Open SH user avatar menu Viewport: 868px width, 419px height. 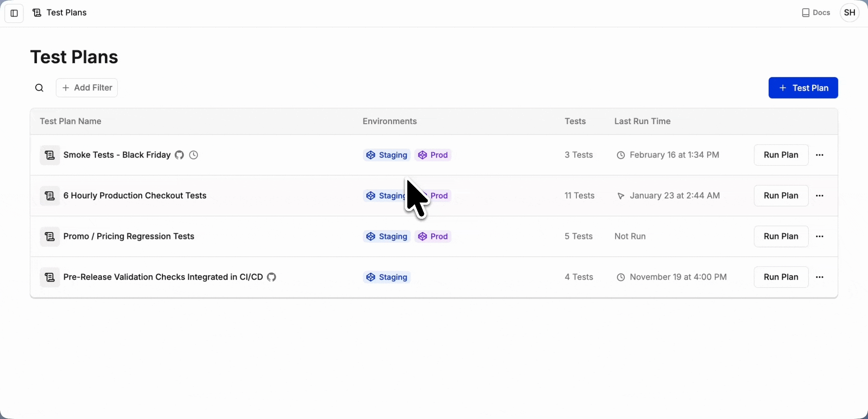(x=849, y=13)
